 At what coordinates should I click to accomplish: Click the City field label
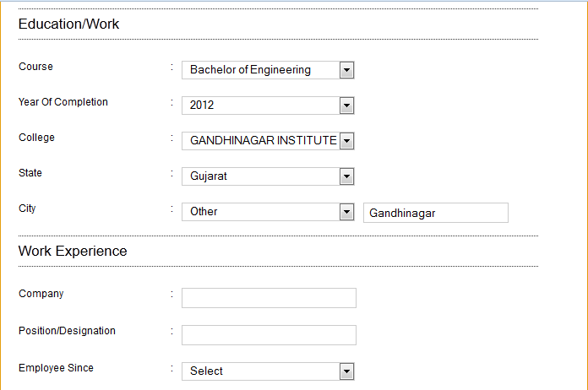27,208
